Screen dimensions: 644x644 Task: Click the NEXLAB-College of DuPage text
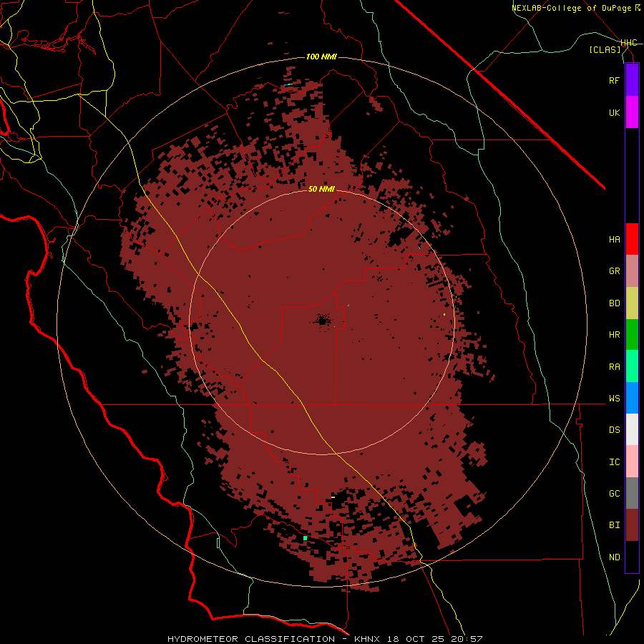tap(572, 8)
